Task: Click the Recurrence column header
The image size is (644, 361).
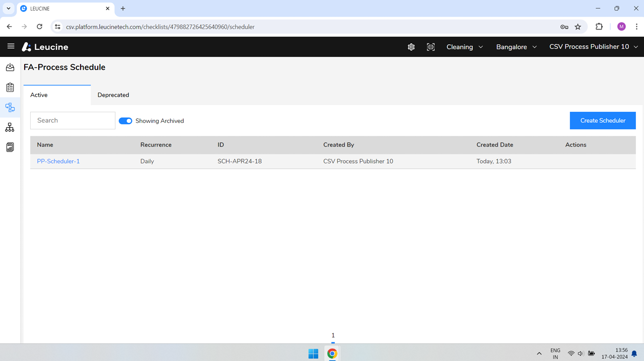Action: pyautogui.click(x=156, y=145)
